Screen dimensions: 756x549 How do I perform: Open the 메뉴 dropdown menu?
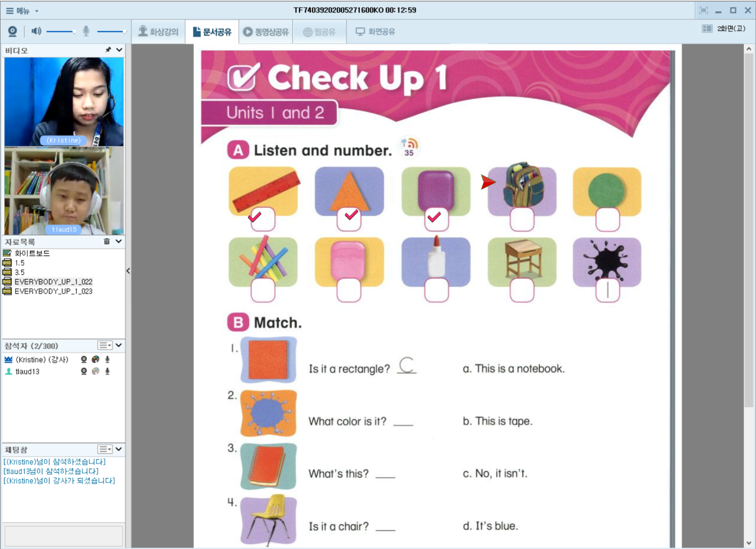tap(22, 11)
